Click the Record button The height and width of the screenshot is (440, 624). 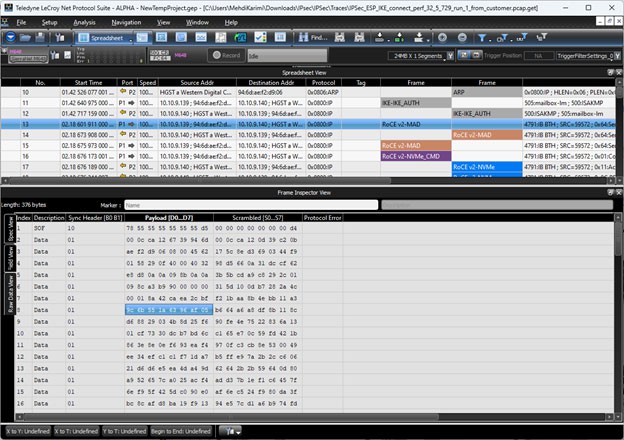(x=226, y=55)
